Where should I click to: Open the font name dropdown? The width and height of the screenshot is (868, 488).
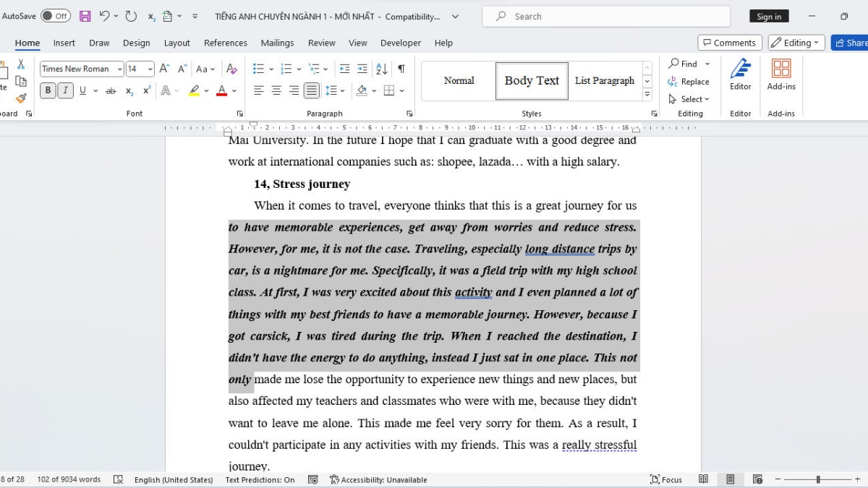click(119, 69)
